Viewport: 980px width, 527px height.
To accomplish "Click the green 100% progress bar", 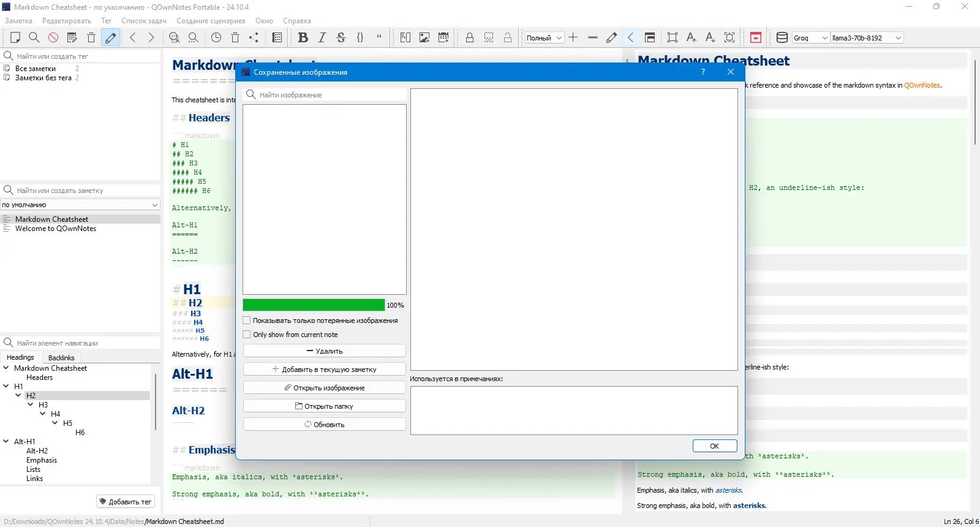I will tap(314, 305).
